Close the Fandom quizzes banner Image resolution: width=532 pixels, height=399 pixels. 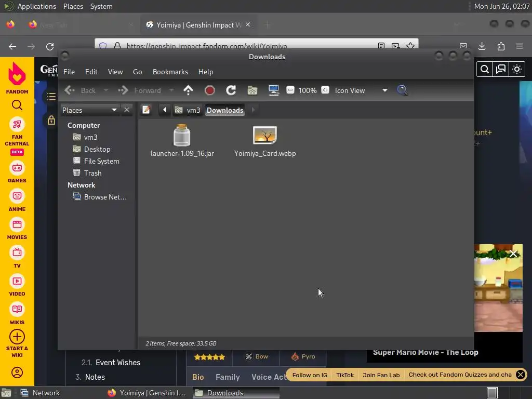(521, 375)
